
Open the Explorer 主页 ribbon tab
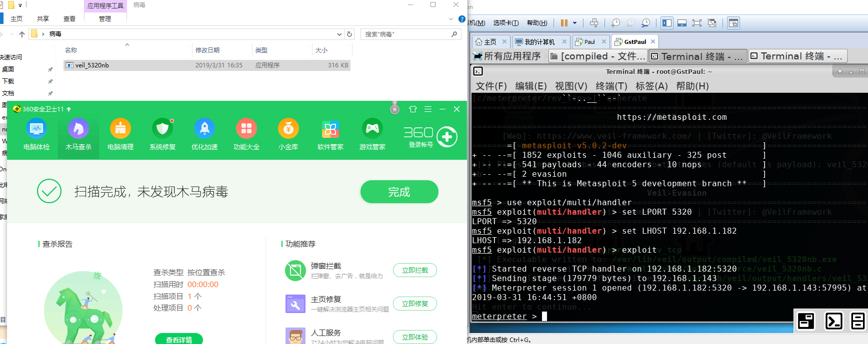[16, 18]
